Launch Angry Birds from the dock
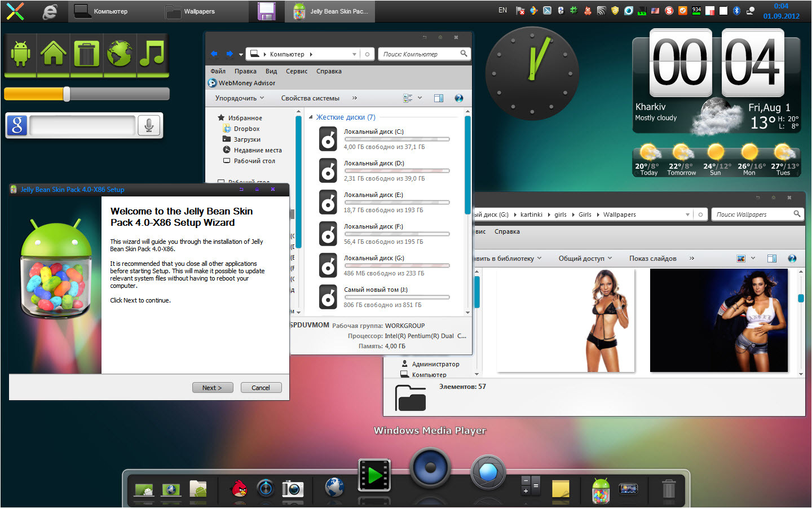Screen dimensions: 812x508 (240, 488)
